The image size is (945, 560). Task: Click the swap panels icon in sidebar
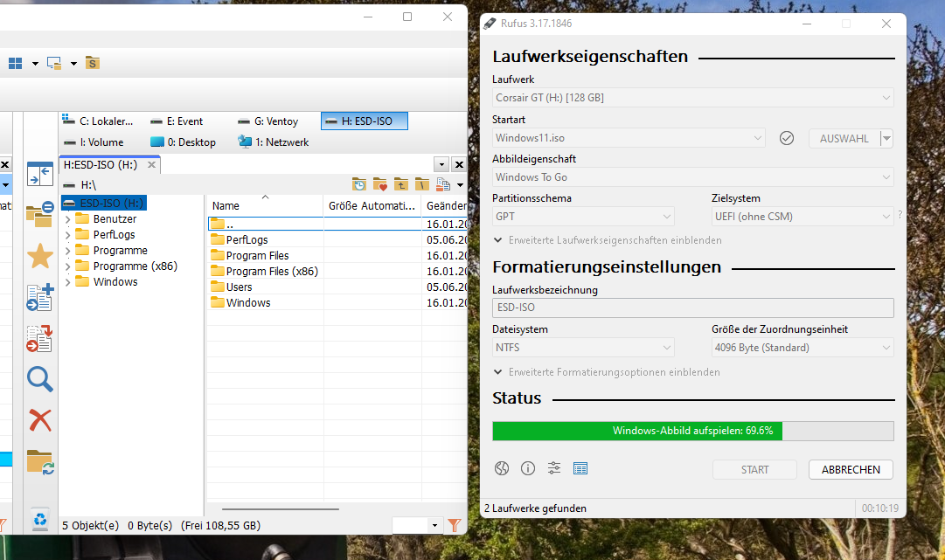[40, 174]
